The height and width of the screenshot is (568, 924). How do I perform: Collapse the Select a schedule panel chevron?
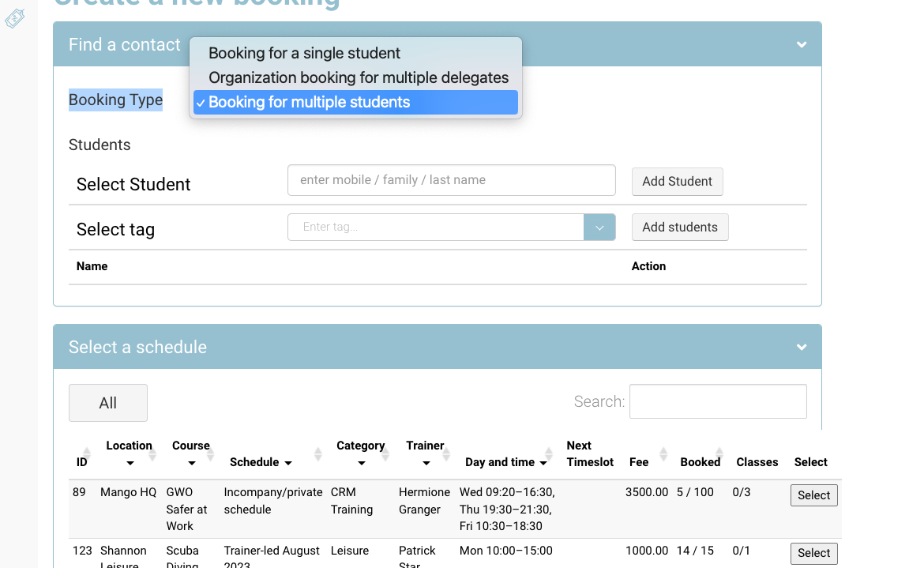click(x=802, y=348)
